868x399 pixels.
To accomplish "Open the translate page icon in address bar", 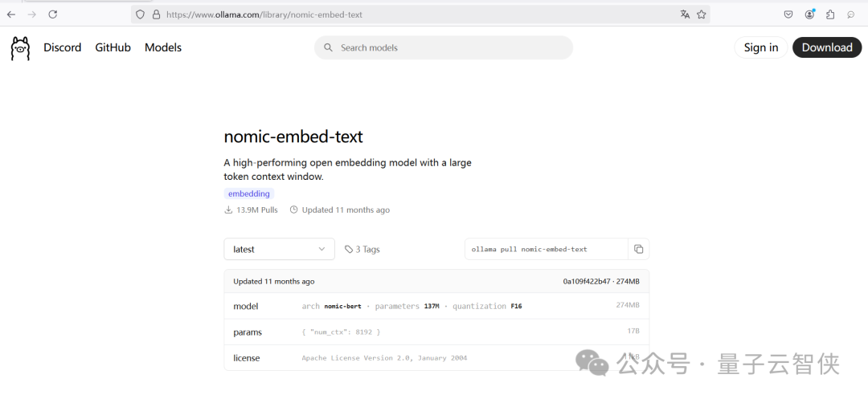I will [685, 14].
